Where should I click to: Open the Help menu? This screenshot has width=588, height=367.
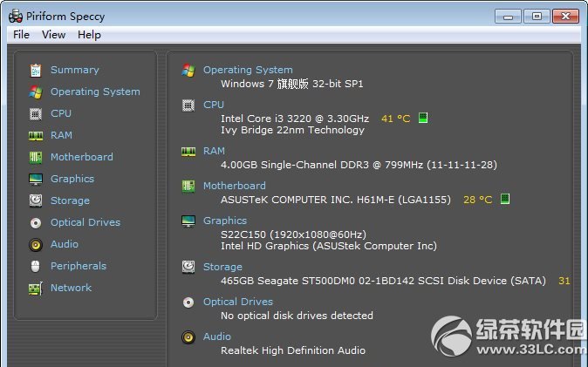[x=89, y=35]
